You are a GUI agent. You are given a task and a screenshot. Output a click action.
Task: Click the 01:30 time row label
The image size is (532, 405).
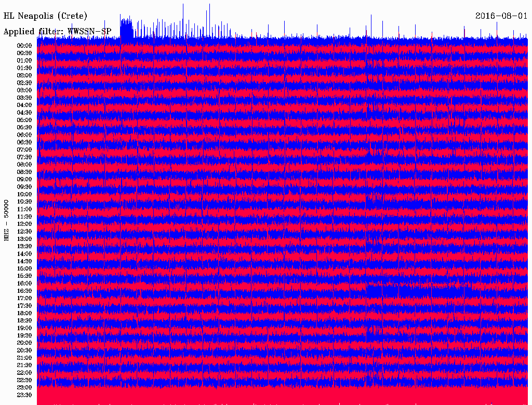tap(24, 68)
